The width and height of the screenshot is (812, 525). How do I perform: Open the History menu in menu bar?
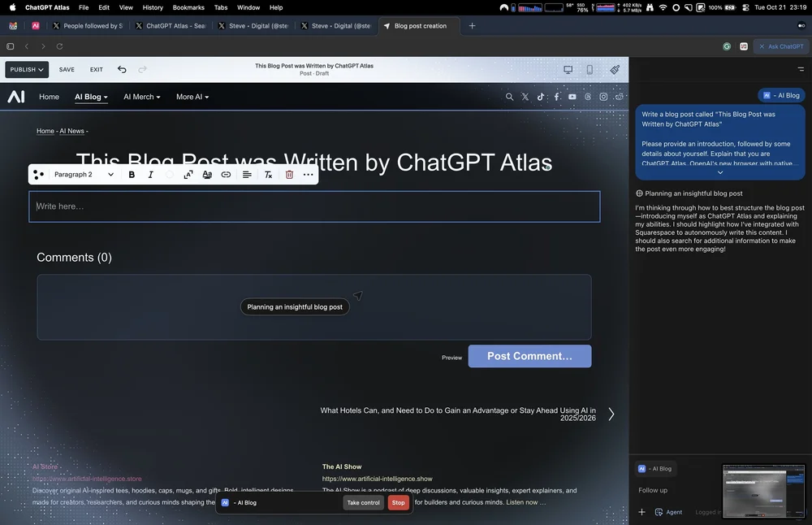153,7
